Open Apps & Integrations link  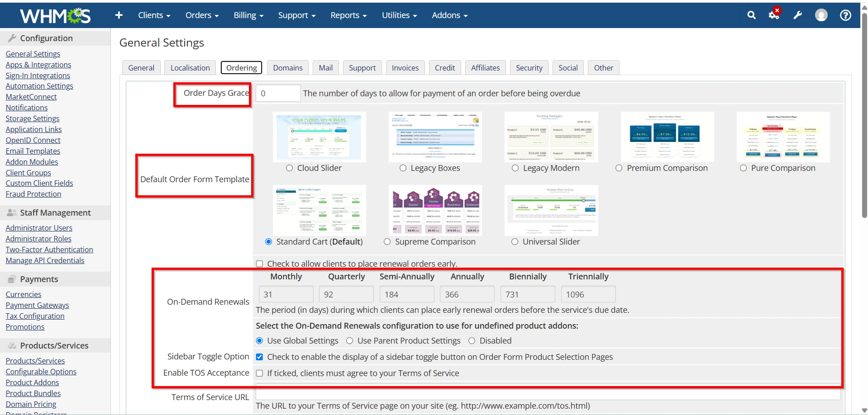click(38, 65)
